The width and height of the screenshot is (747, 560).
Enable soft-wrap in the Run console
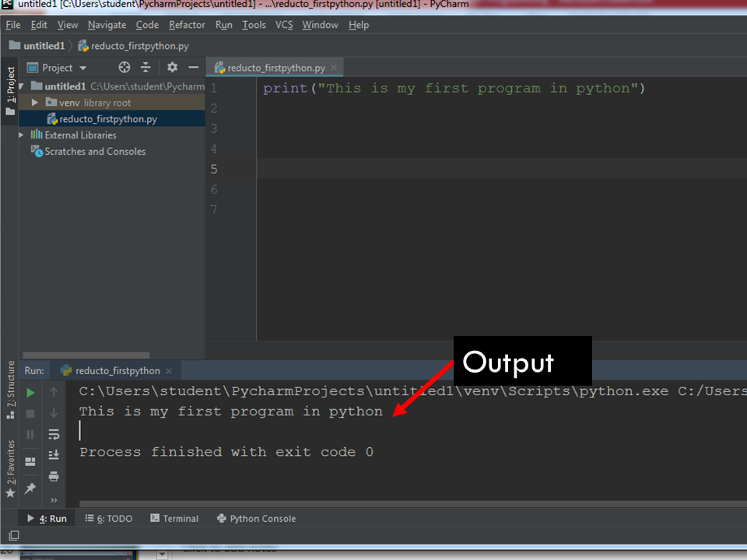coord(54,435)
